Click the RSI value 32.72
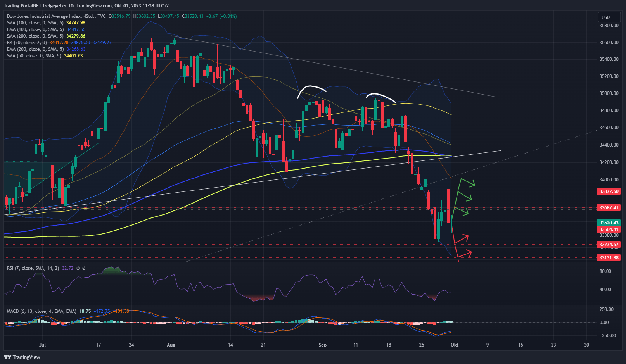This screenshot has height=364, width=626. pyautogui.click(x=67, y=268)
